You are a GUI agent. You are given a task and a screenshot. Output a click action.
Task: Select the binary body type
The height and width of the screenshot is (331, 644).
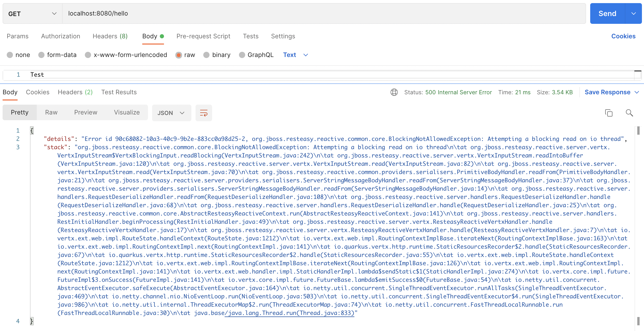217,55
